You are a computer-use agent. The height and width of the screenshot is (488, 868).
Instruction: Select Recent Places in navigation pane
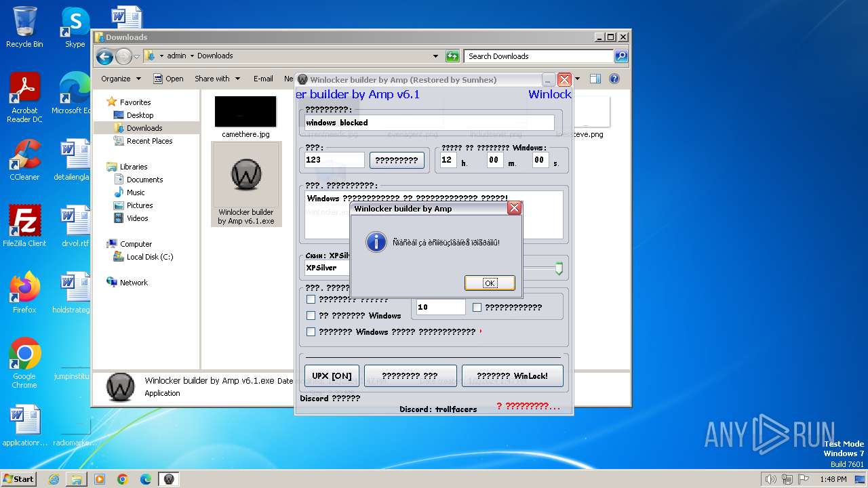tap(149, 141)
